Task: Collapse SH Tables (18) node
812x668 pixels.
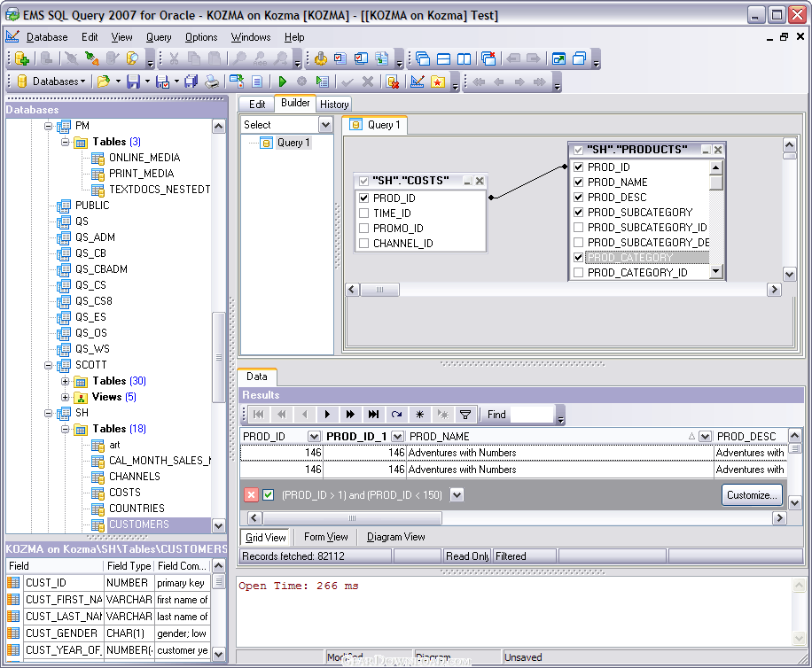Action: point(66,429)
